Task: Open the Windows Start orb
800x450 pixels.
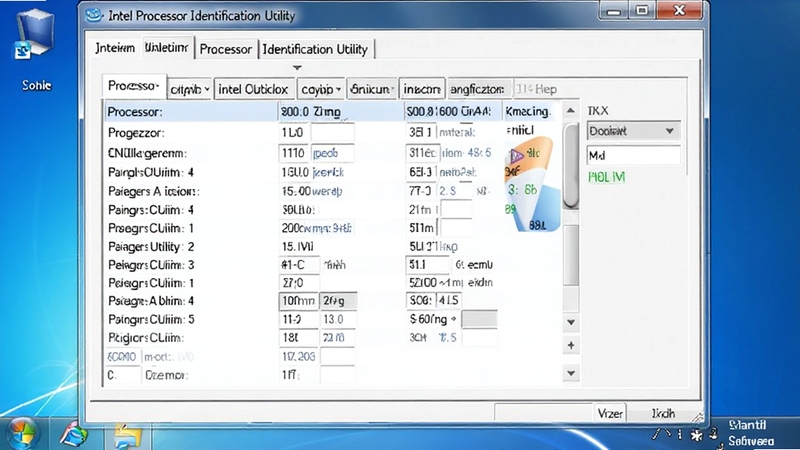Action: coord(22,434)
